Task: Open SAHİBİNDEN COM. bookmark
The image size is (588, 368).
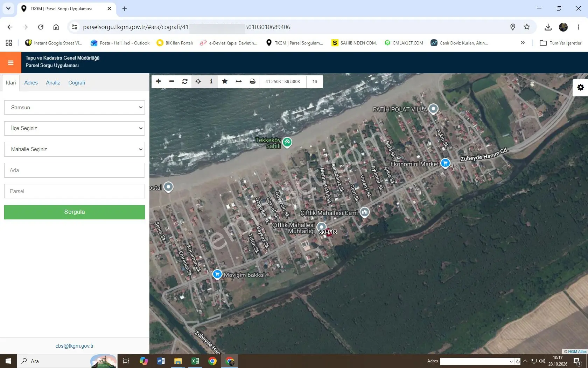Action: pos(354,43)
